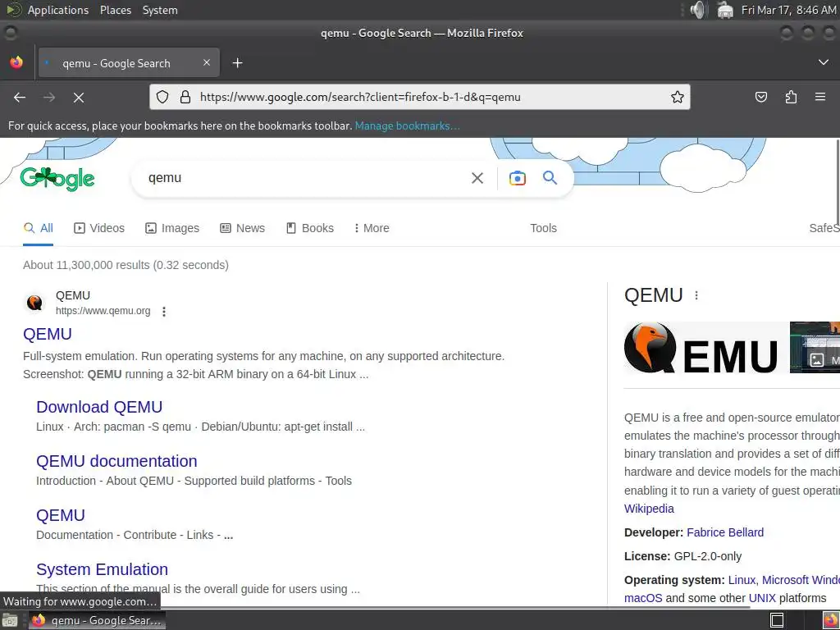Open the Tools search options
The height and width of the screenshot is (630, 840).
(543, 228)
